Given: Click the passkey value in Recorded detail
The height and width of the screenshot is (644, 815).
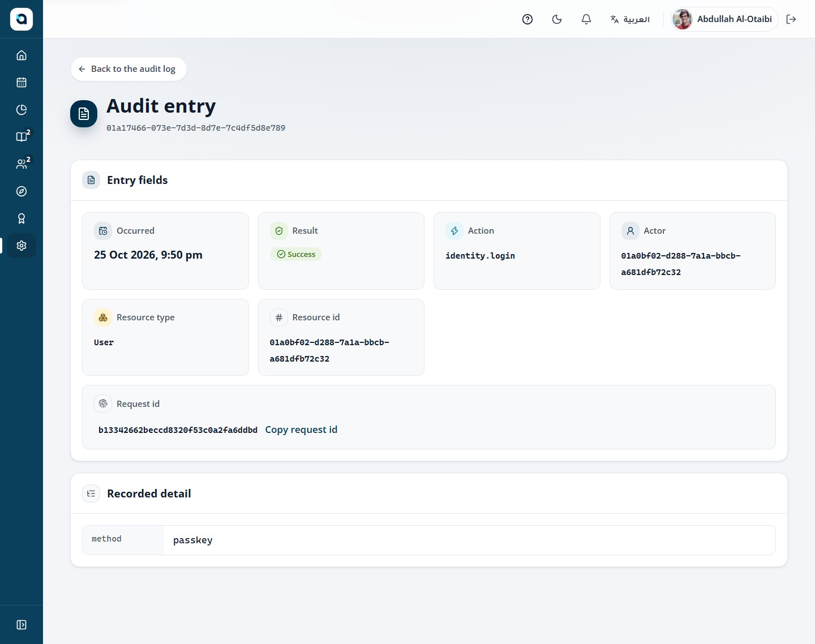Looking at the screenshot, I should tap(193, 540).
